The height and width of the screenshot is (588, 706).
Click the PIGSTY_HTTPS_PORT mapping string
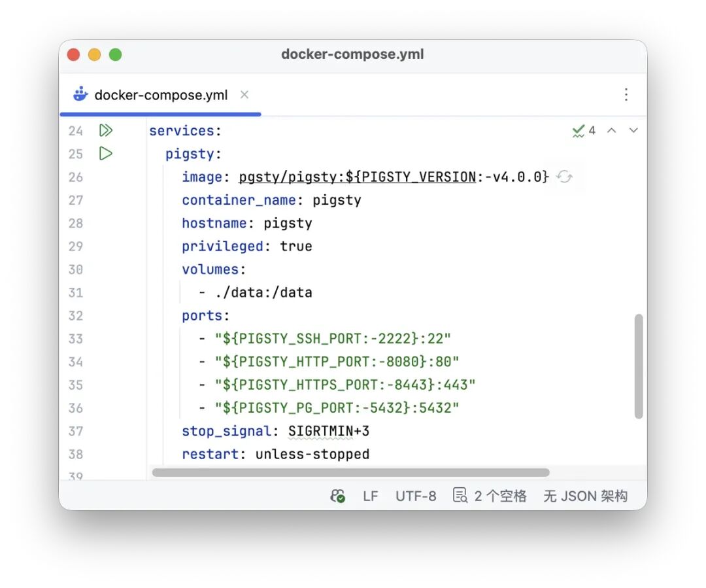pyautogui.click(x=345, y=385)
